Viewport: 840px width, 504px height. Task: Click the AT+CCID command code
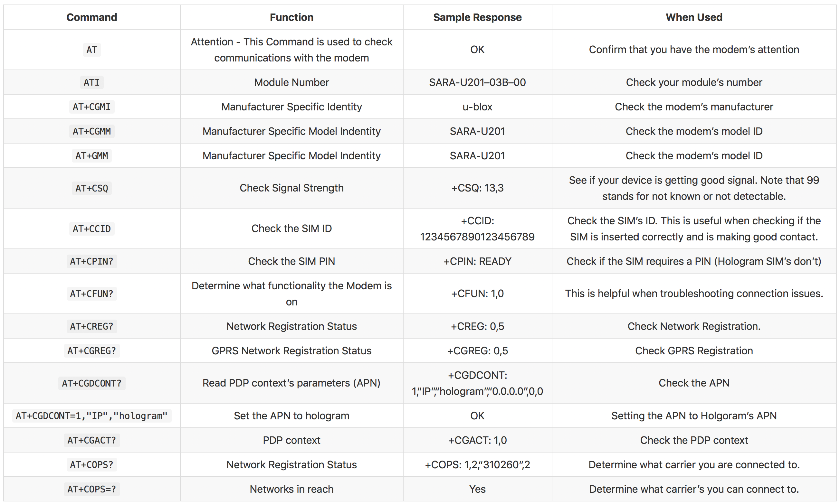point(92,229)
